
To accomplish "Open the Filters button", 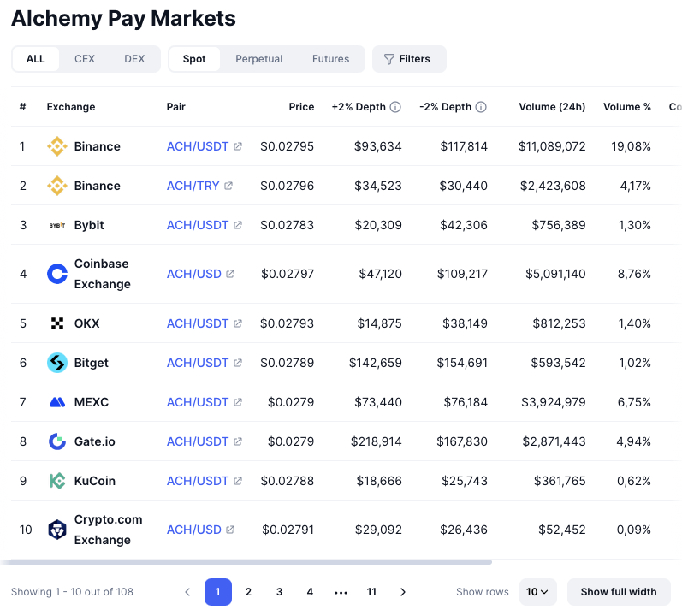I will click(x=409, y=59).
